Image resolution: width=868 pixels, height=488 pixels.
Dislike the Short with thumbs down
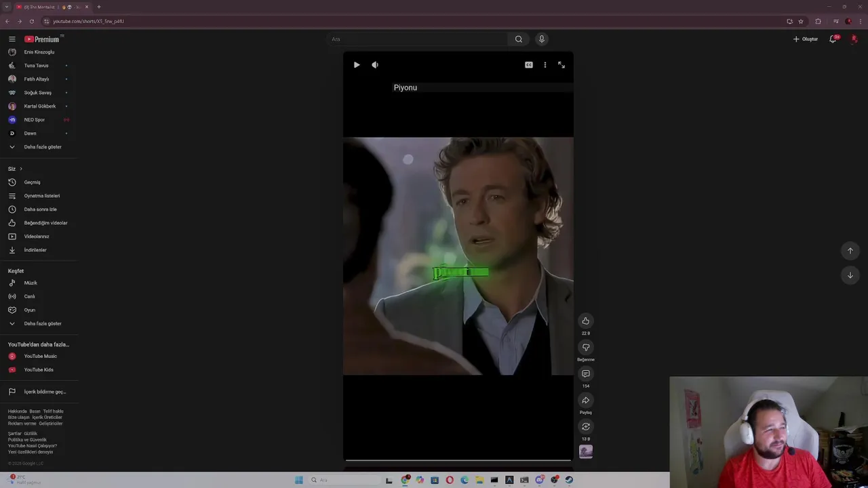(586, 347)
